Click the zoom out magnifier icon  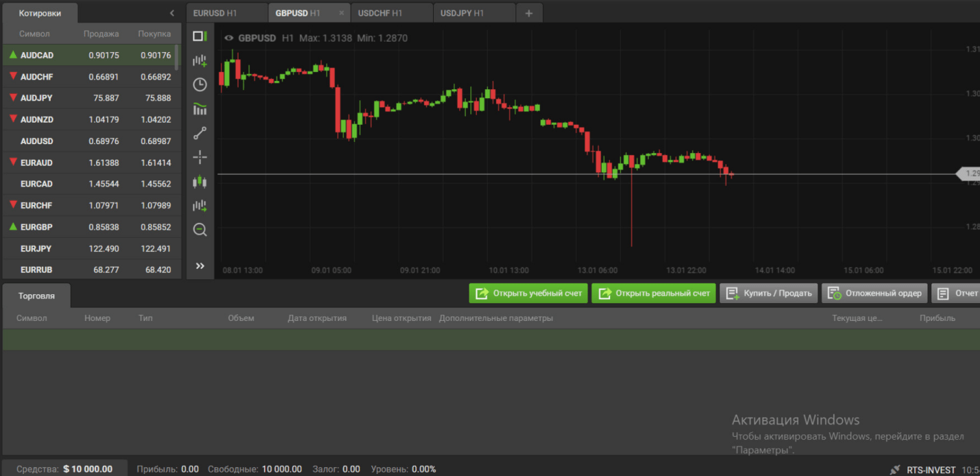pos(199,229)
